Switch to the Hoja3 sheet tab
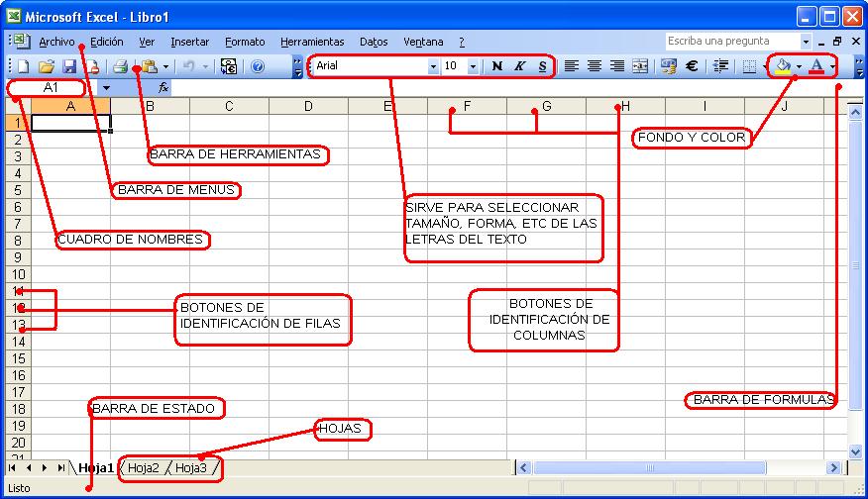868x499 pixels. [191, 468]
